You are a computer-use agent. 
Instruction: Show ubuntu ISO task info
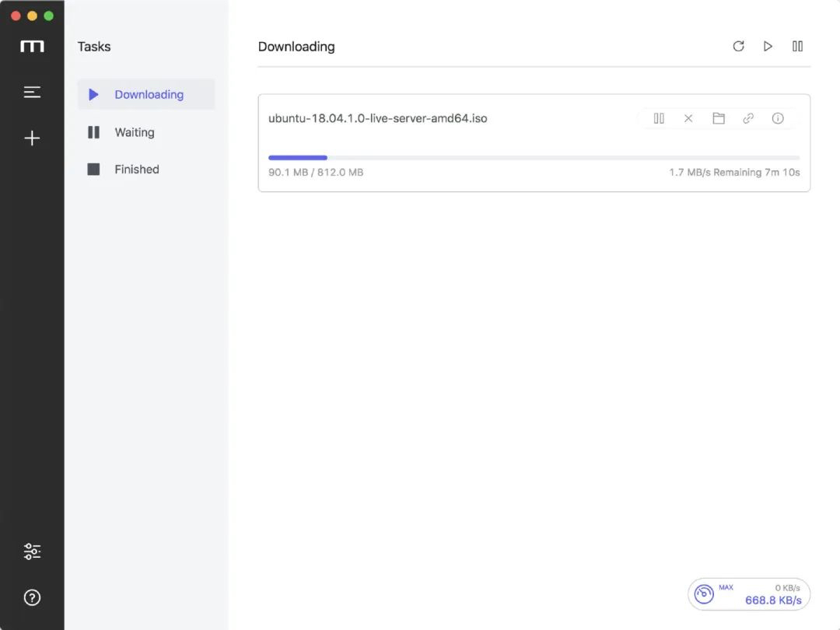pos(777,118)
